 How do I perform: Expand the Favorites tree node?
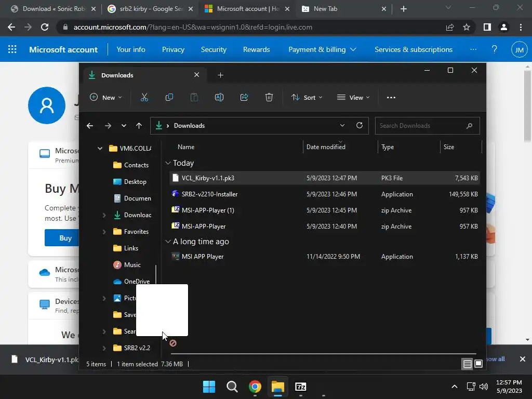click(x=104, y=232)
